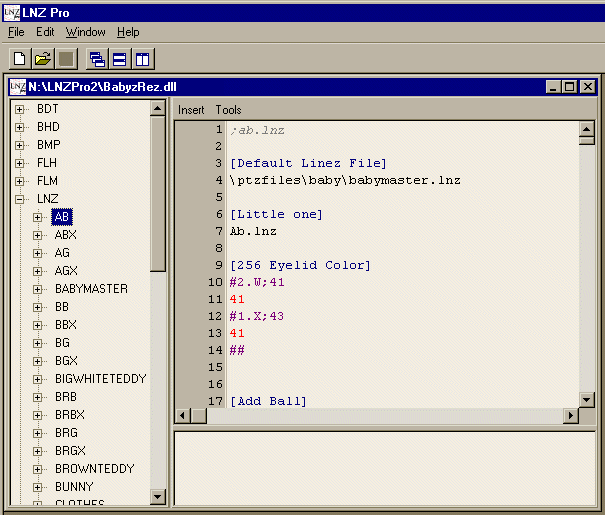Image resolution: width=605 pixels, height=515 pixels.
Task: Click the BabyzRez.dll document window icon
Action: 18,87
